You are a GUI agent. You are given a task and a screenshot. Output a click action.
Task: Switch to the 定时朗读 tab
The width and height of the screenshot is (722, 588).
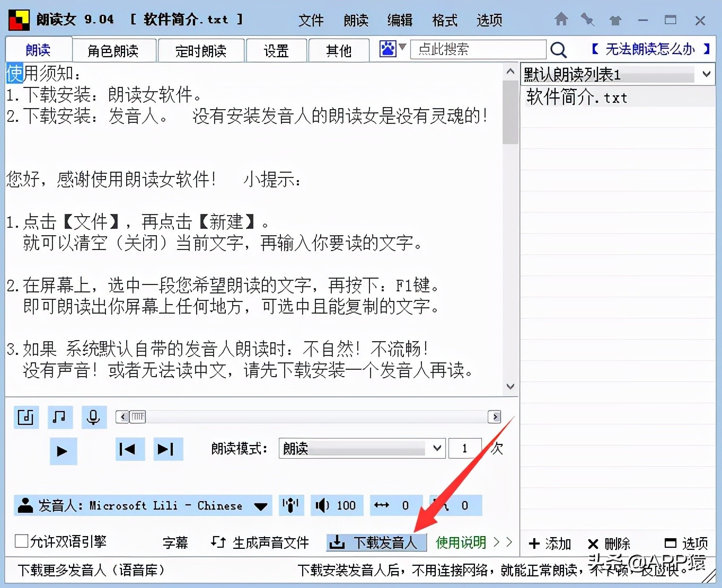[x=201, y=51]
